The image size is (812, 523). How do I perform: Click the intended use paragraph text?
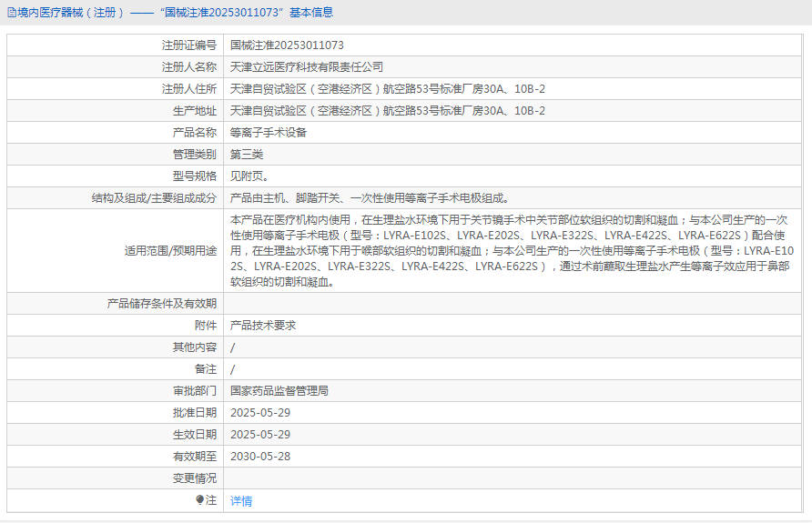pos(512,251)
